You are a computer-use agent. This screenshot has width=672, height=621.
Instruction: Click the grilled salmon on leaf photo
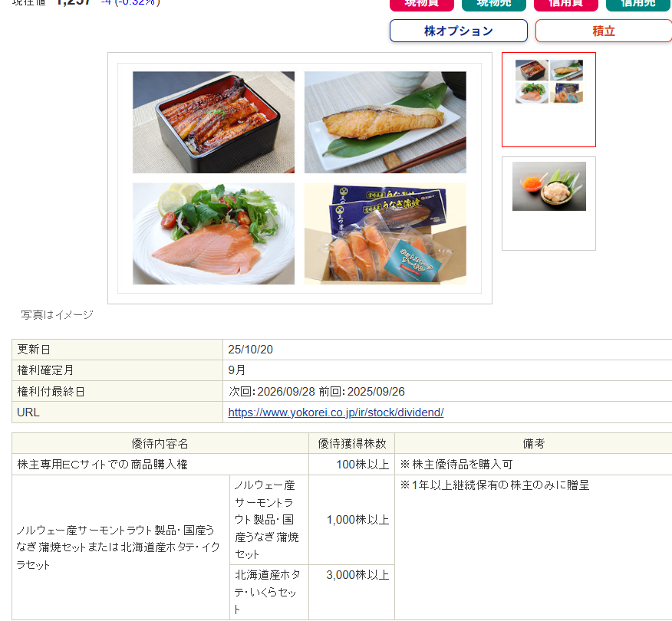click(385, 123)
